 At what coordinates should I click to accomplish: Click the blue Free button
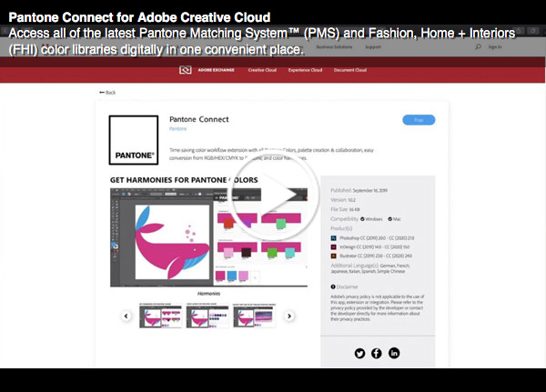(419, 120)
